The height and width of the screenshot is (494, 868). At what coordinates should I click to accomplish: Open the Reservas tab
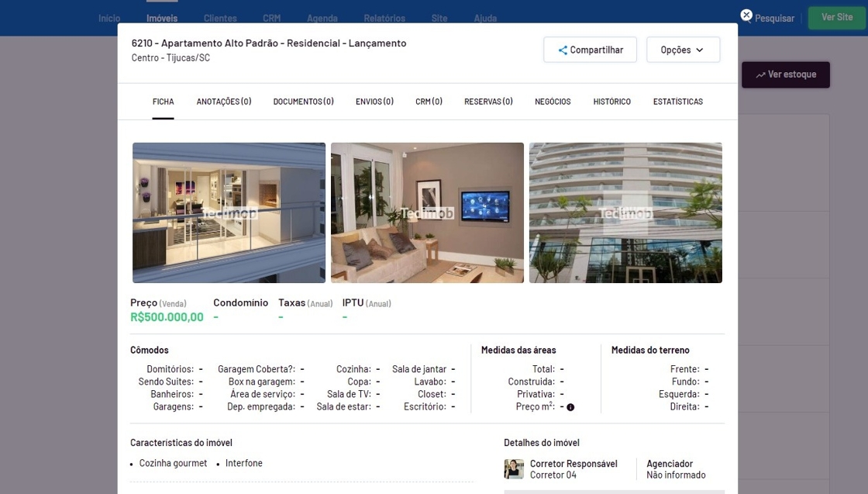coord(488,102)
